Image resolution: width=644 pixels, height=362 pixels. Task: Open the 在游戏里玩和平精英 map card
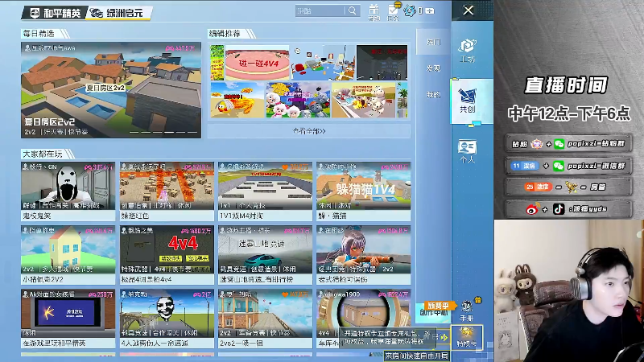click(68, 319)
